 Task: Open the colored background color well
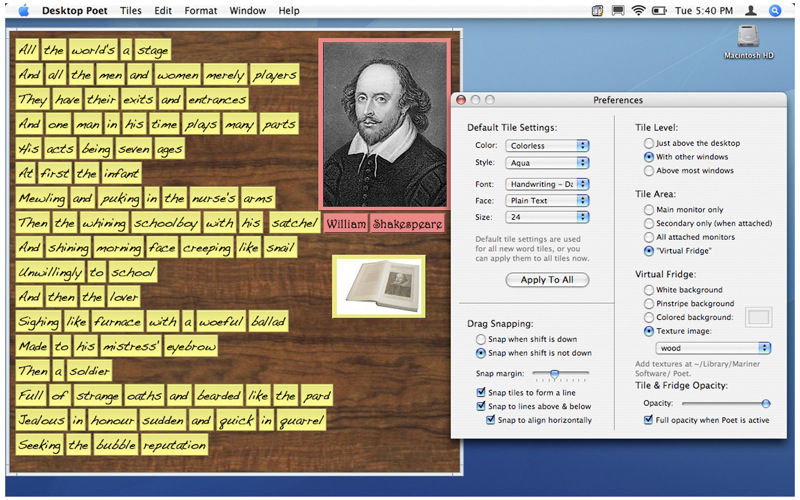(x=759, y=317)
